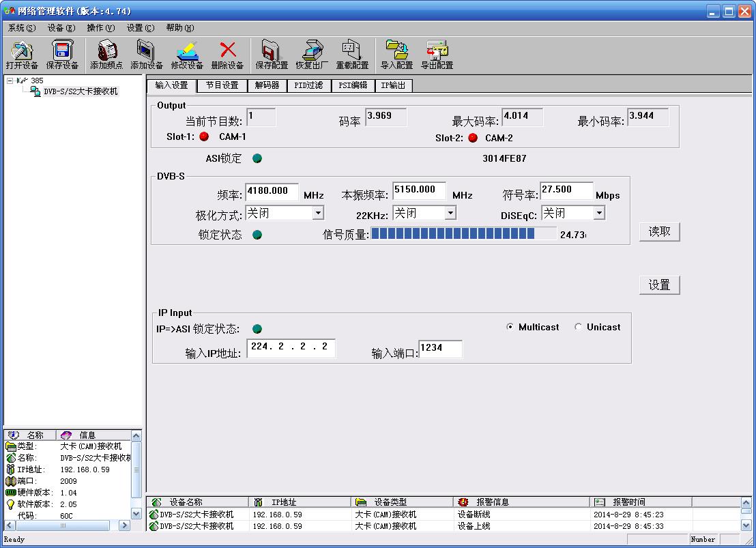
Task: Select the Unicast radio button
Action: (x=578, y=327)
